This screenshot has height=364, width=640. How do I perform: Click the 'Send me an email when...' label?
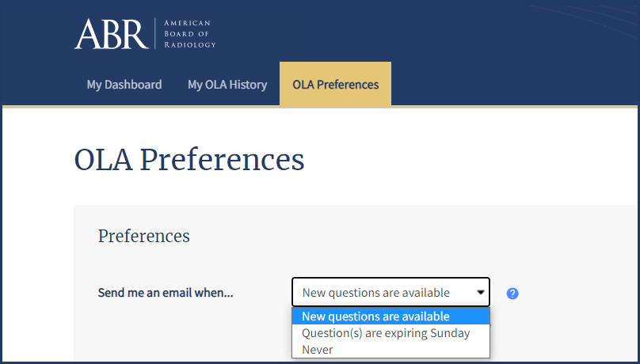click(x=166, y=293)
